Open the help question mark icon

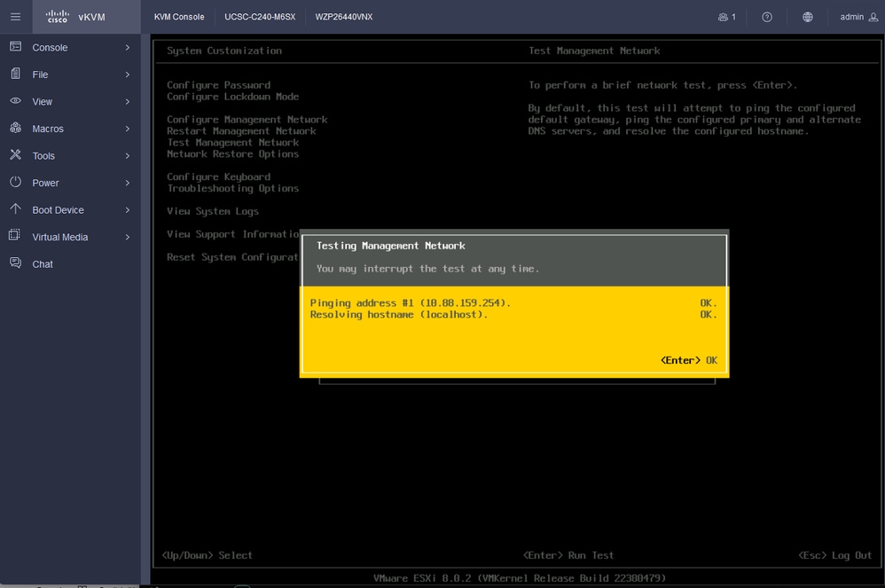(766, 17)
